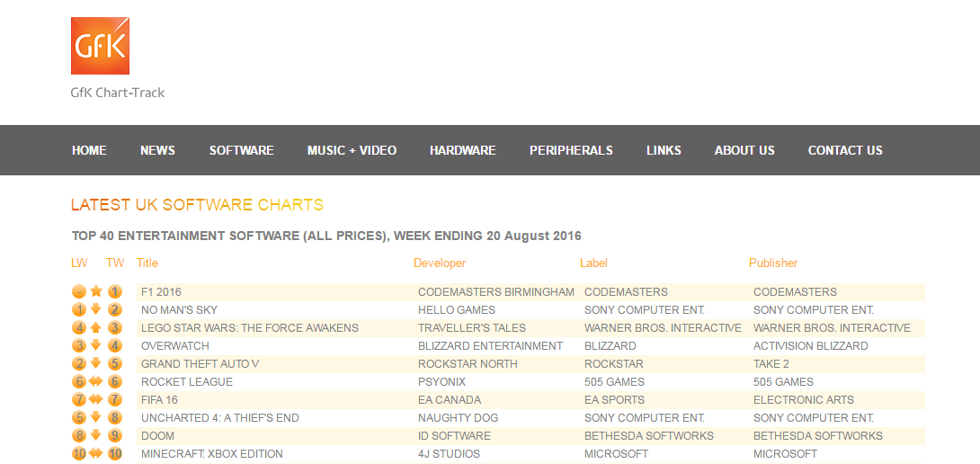Click the down arrow icon in No Man's Sky row
Screen dimensions: 980x464
[x=96, y=309]
